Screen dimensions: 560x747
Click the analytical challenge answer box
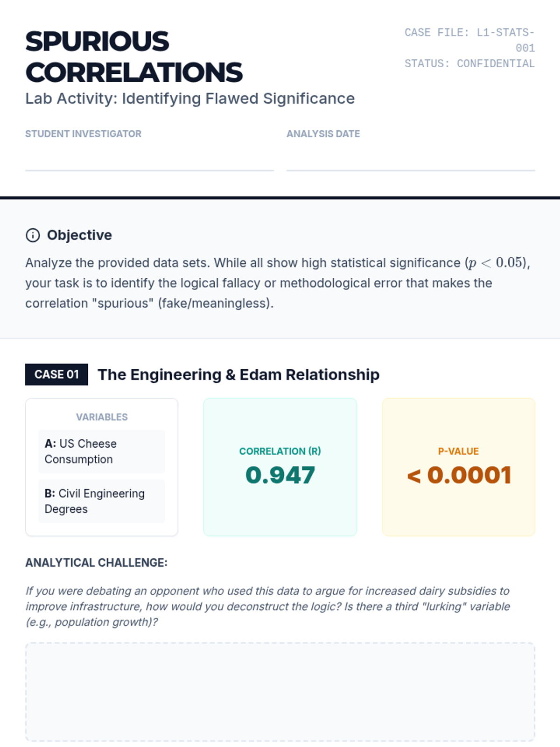[280, 692]
